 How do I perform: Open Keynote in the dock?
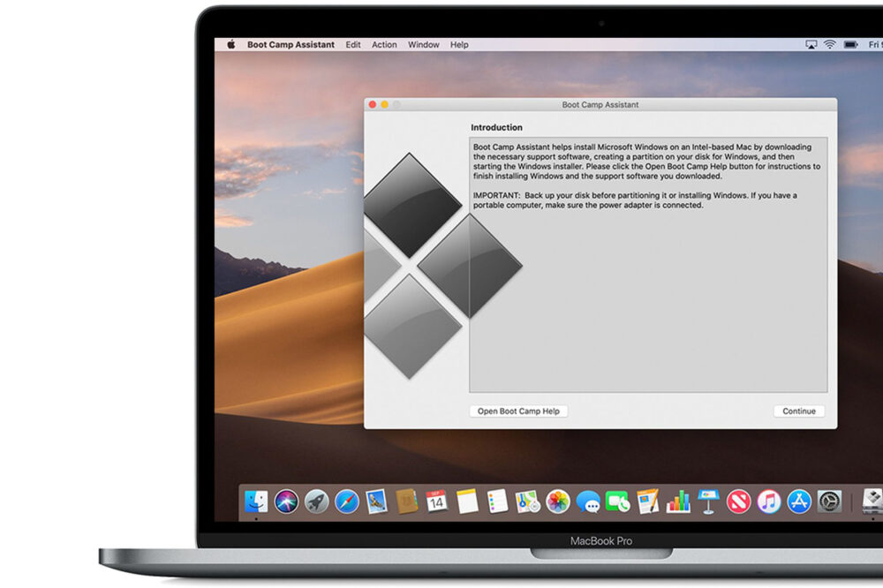point(708,501)
